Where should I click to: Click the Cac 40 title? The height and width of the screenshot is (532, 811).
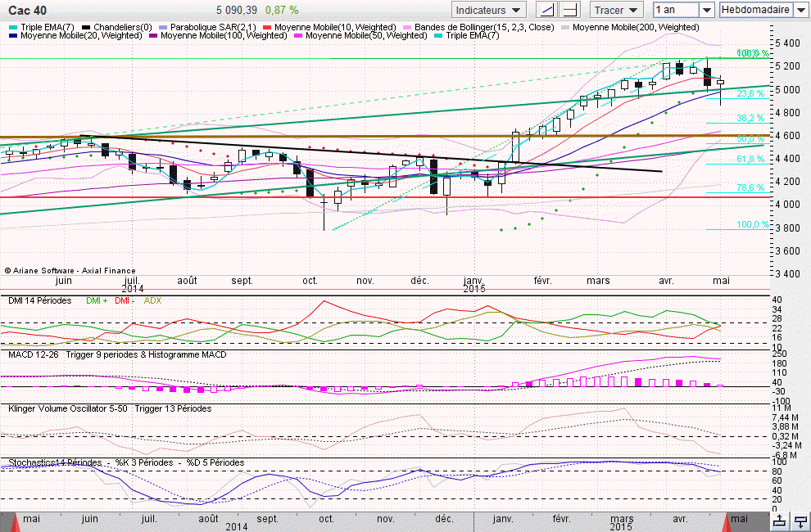tap(27, 11)
